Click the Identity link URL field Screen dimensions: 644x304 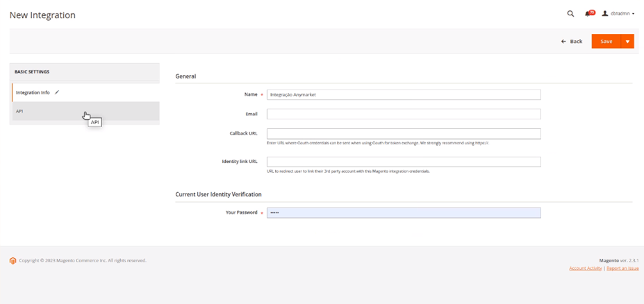click(404, 162)
